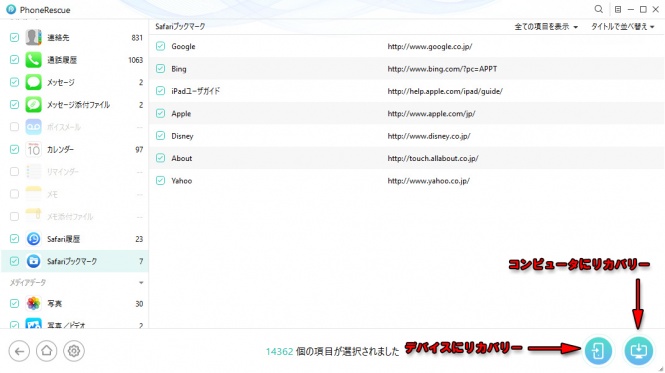
Task: Toggle the iPadユーザガイド bookmark checkbox
Action: click(x=160, y=91)
